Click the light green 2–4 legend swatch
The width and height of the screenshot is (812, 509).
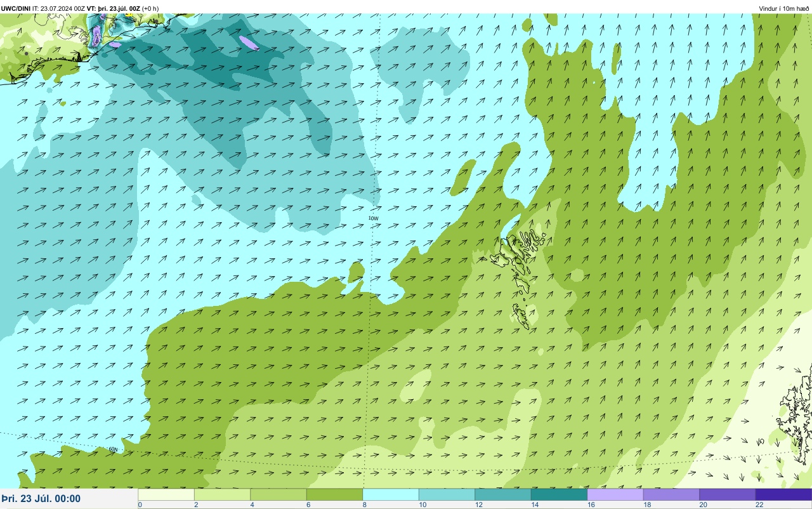coord(222,494)
